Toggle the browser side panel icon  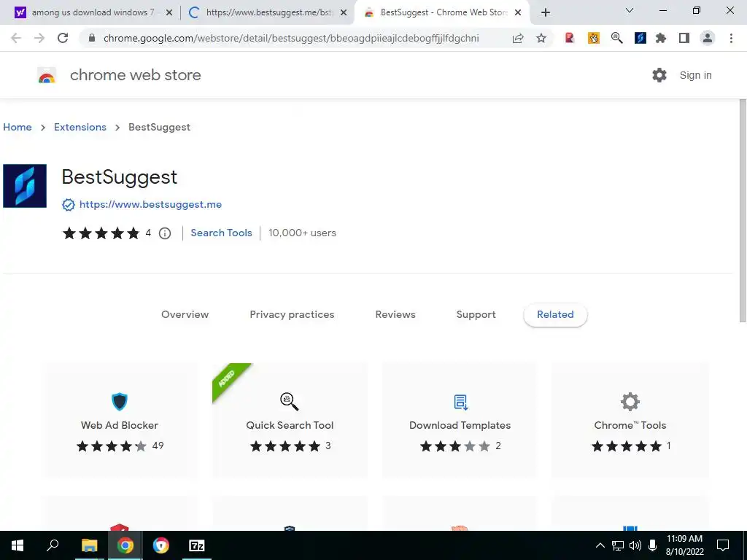click(684, 38)
